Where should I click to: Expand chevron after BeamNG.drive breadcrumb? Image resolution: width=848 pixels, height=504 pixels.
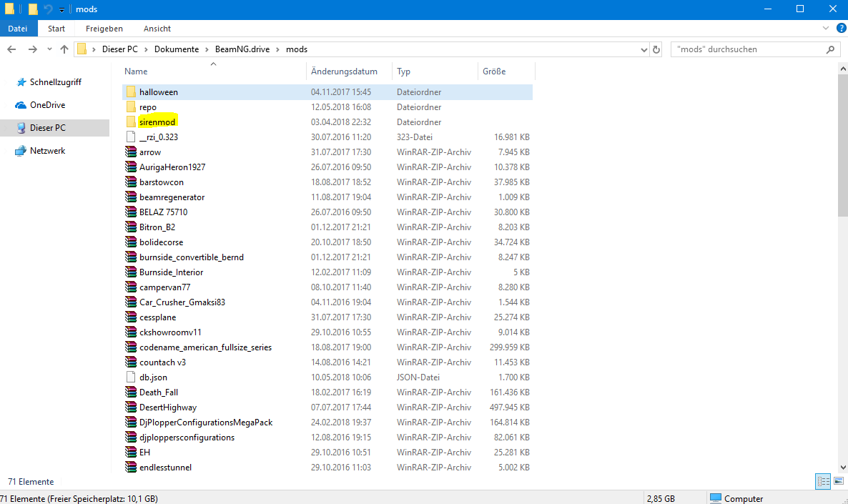(277, 49)
